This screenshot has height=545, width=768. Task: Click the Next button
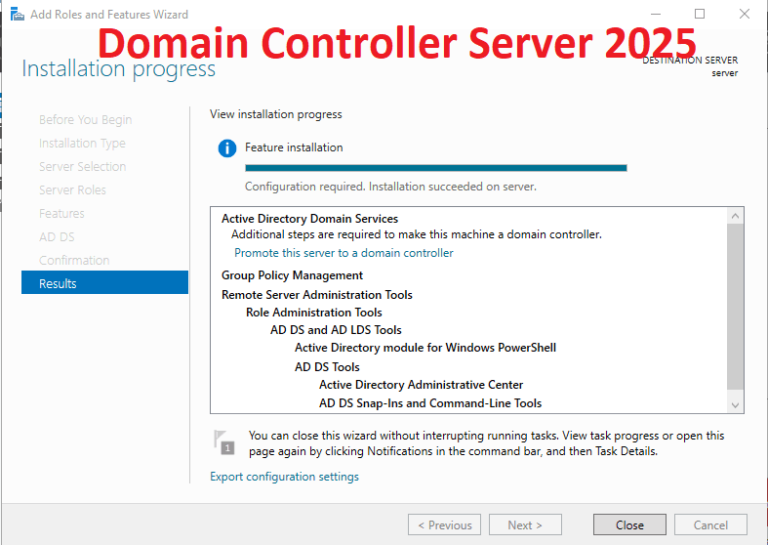(525, 525)
